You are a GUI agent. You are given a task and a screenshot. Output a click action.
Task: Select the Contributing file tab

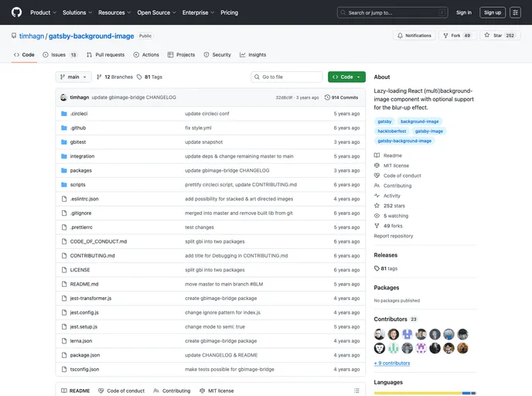(172, 391)
